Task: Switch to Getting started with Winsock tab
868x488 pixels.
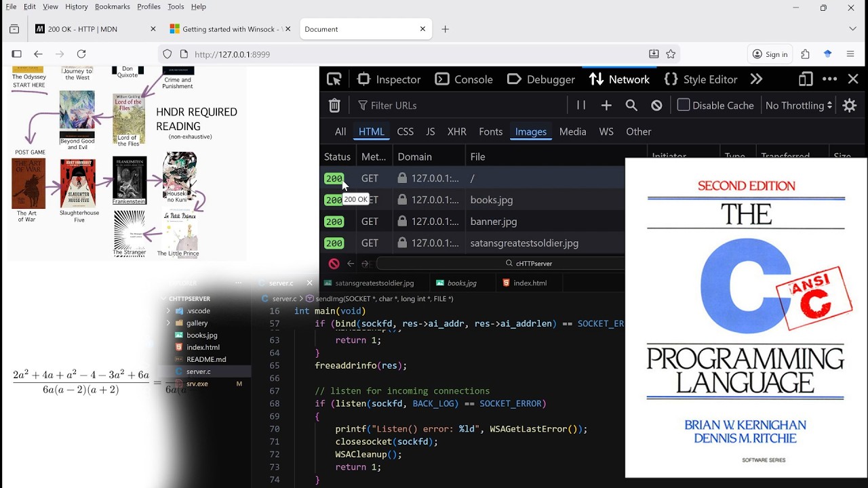Action: tap(230, 29)
